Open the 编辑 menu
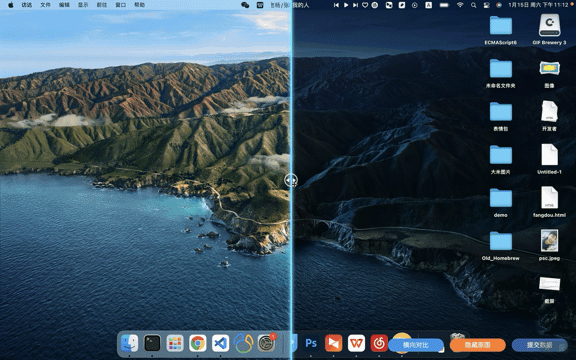 (x=64, y=5)
